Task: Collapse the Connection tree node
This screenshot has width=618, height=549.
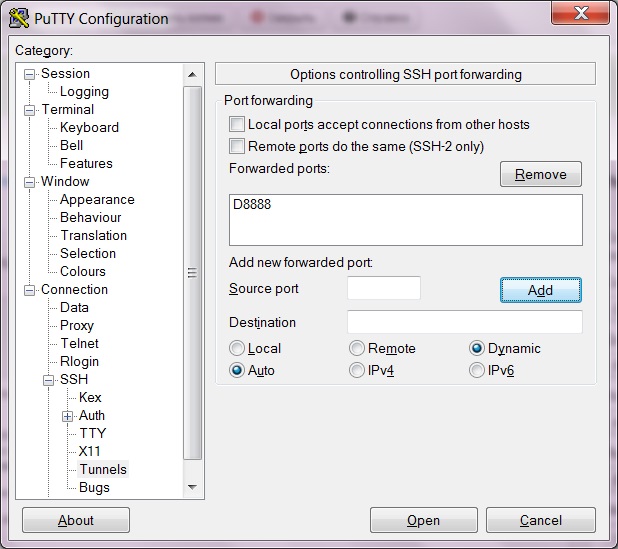Action: (x=30, y=290)
